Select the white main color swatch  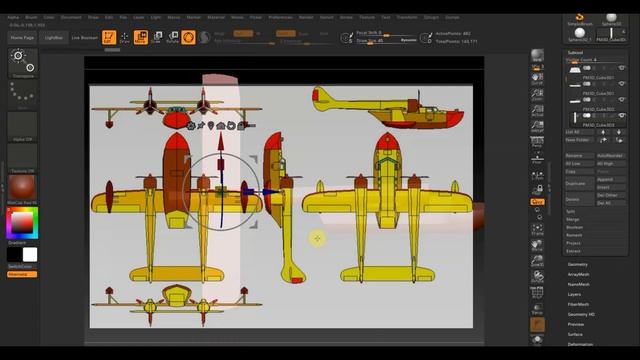30,254
